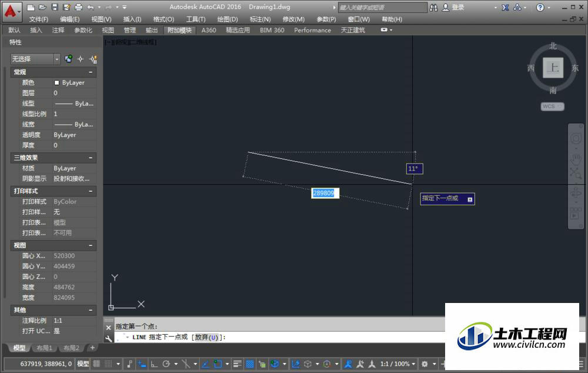Open the 修改(M) menu
Viewport: 588px width, 373px height.
[x=293, y=19]
